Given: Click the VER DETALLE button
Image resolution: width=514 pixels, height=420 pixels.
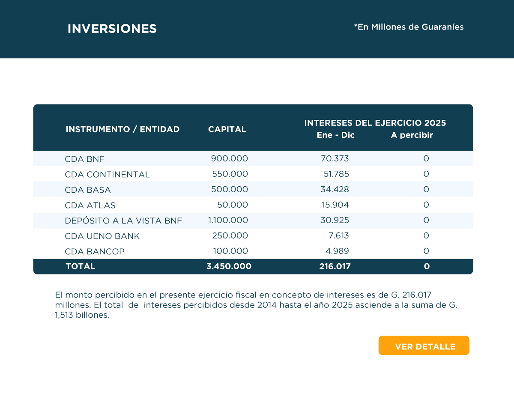Looking at the screenshot, I should [424, 346].
